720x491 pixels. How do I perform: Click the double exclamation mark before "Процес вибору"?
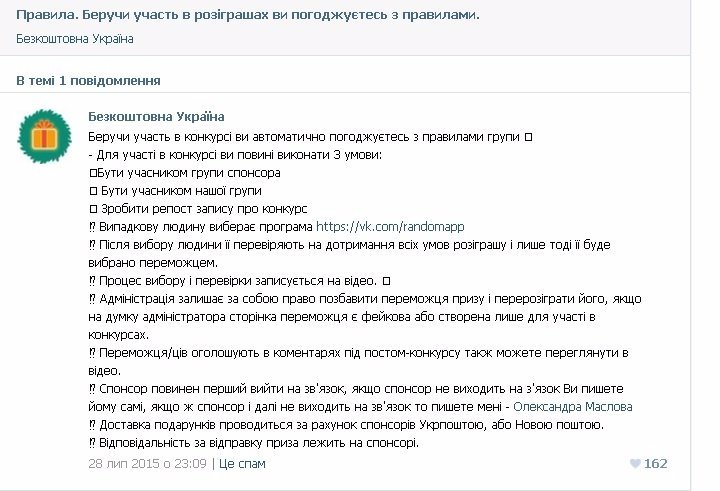pyautogui.click(x=92, y=281)
